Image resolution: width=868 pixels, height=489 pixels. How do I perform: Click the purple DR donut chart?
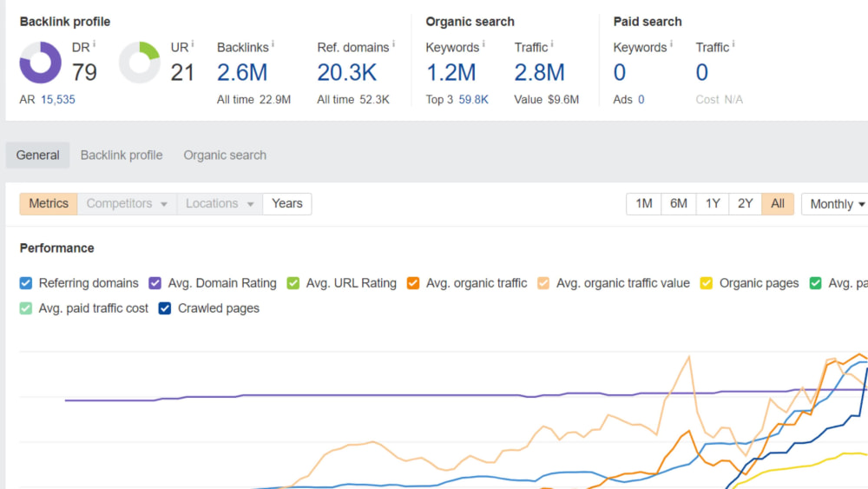click(41, 62)
